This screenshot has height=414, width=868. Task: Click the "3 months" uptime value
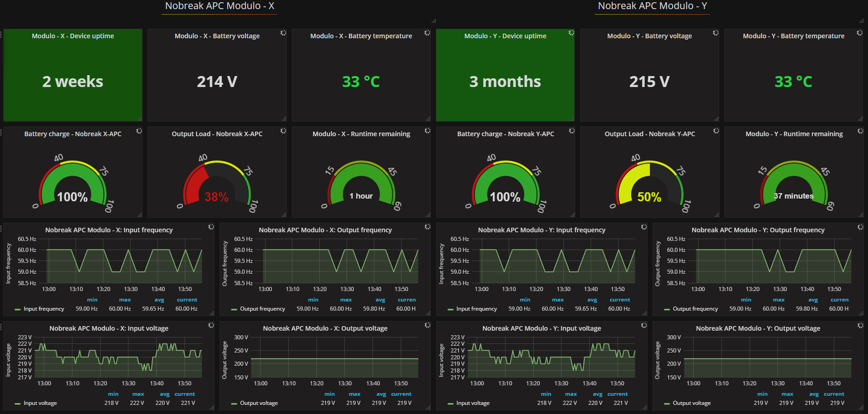click(505, 82)
